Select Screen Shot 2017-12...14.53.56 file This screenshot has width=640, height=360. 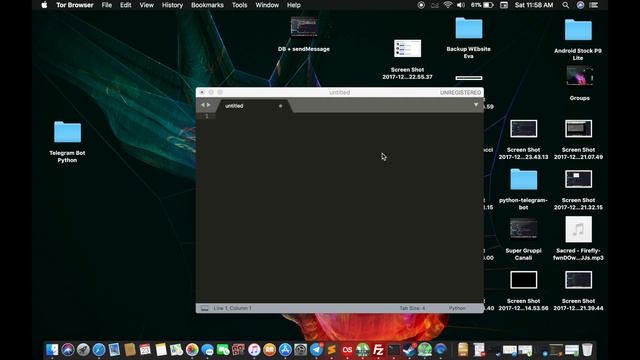524,291
